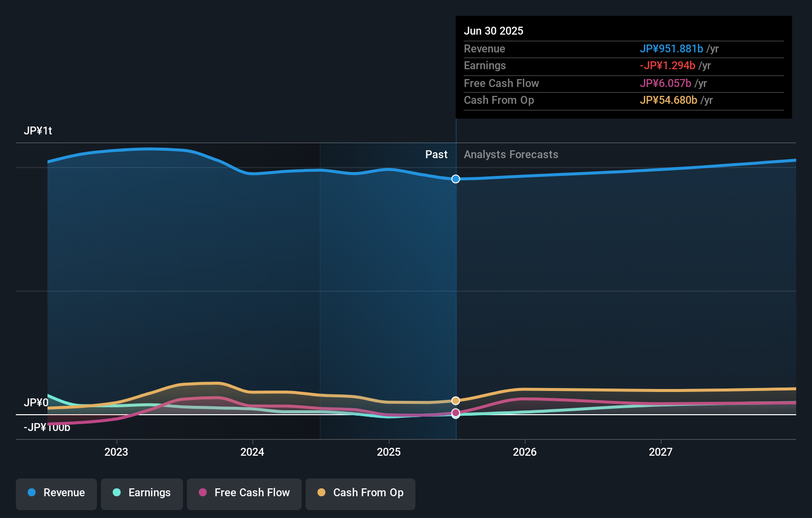Click the Cash From Op value JP¥54.680b
The image size is (812, 518).
pyautogui.click(x=669, y=100)
